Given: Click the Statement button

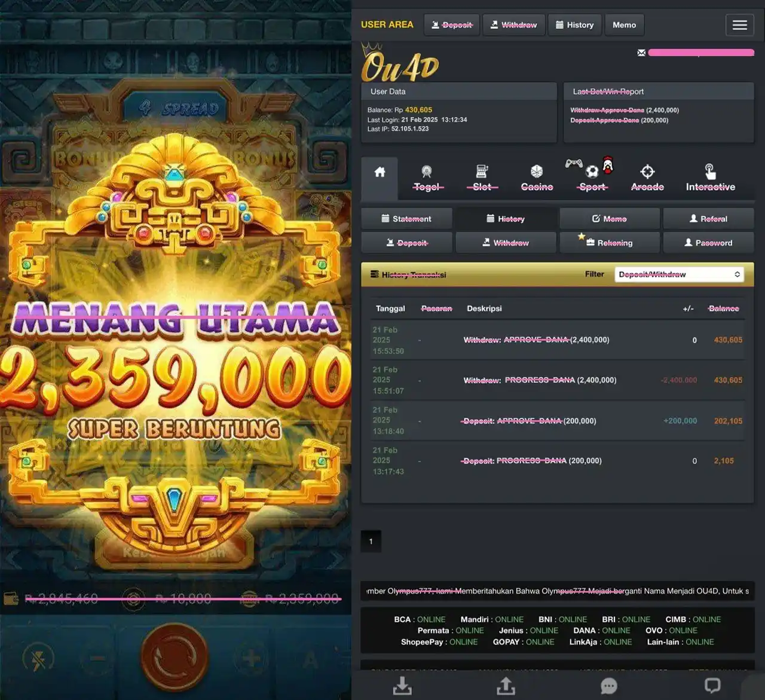Looking at the screenshot, I should [406, 219].
